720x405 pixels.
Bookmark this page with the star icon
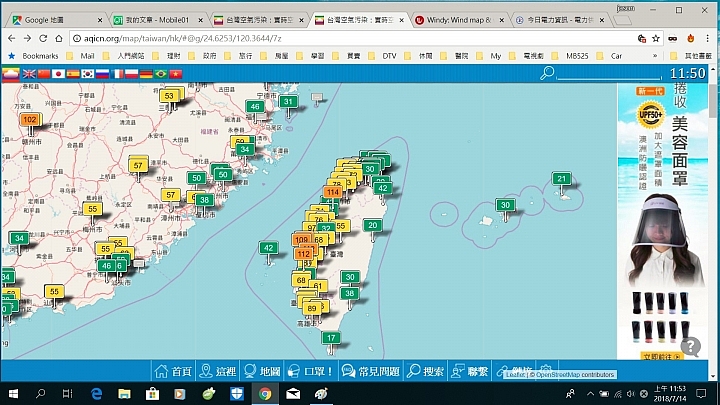[x=656, y=39]
